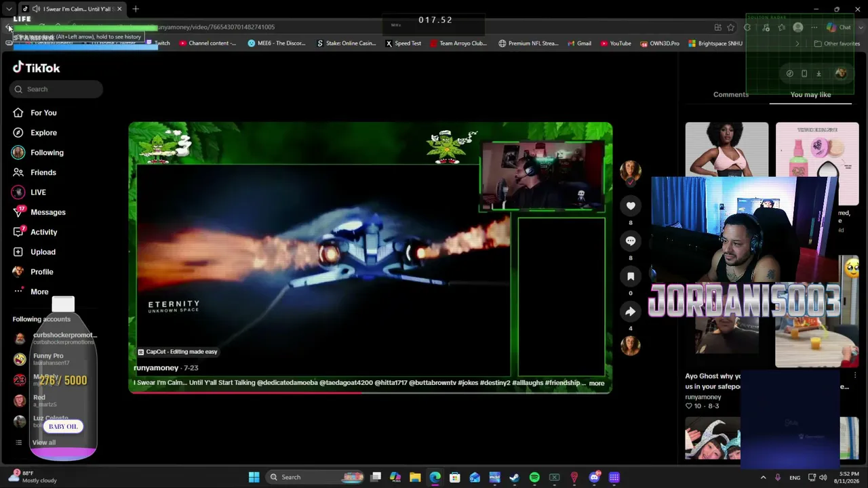Screen dimensions: 868x488
Task: Switch to the Comments tab
Action: click(731, 95)
